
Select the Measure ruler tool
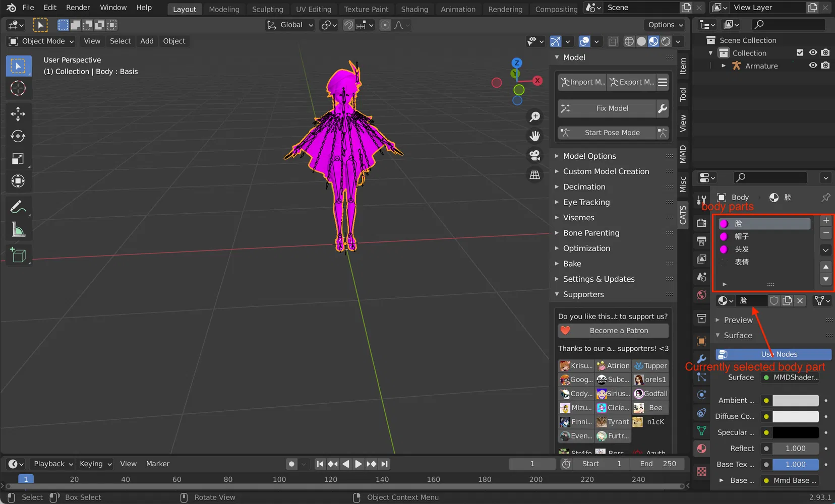pyautogui.click(x=18, y=230)
